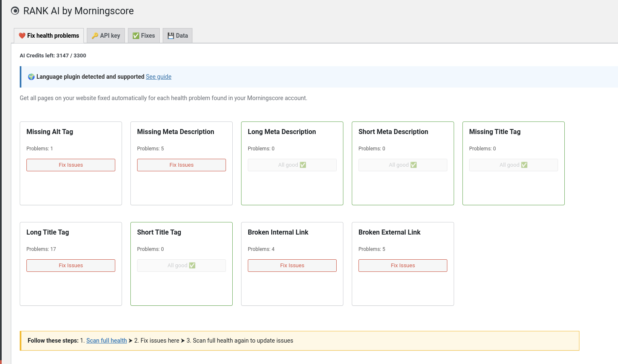
Task: Click the key icon on API key tab
Action: 95,36
